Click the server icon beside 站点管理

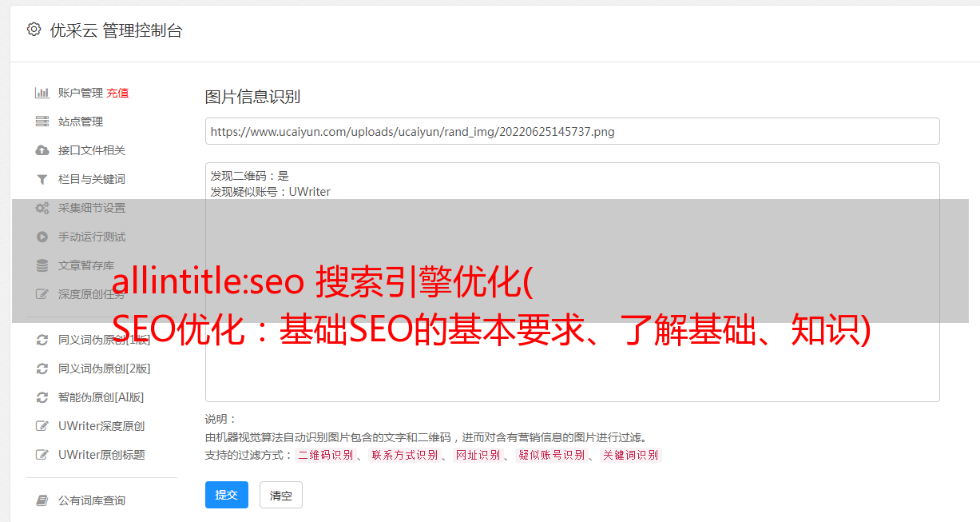coord(42,122)
